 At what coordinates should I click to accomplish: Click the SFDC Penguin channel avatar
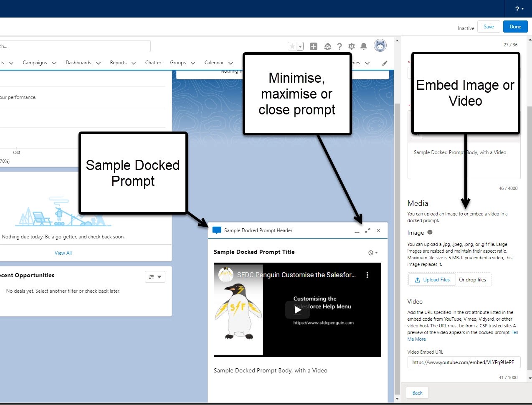click(226, 274)
